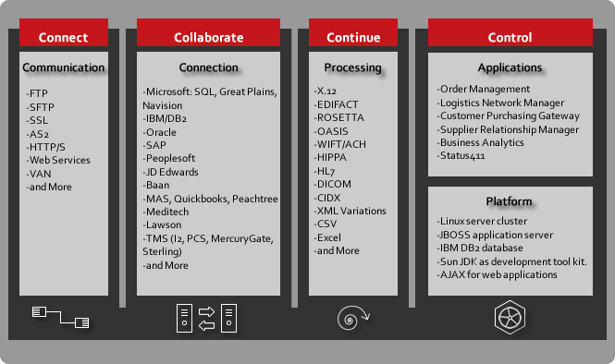Click the EDIFACT processing format
The height and width of the screenshot is (364, 615).
click(x=336, y=104)
